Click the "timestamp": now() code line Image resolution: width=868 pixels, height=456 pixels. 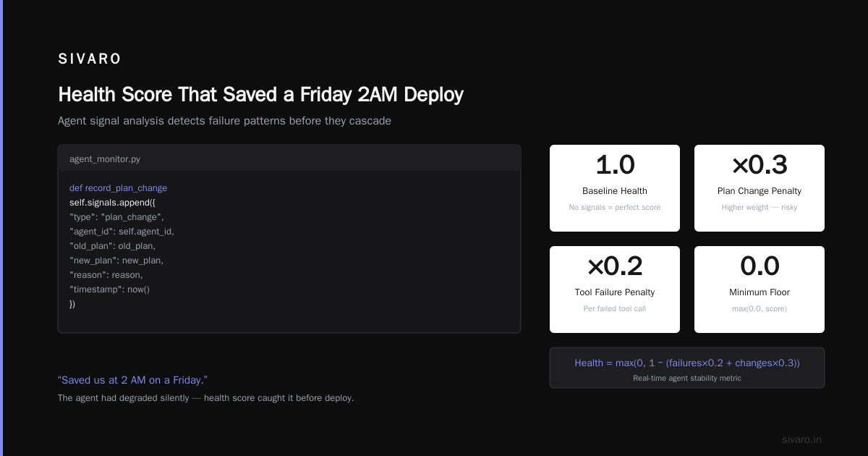pyautogui.click(x=109, y=290)
